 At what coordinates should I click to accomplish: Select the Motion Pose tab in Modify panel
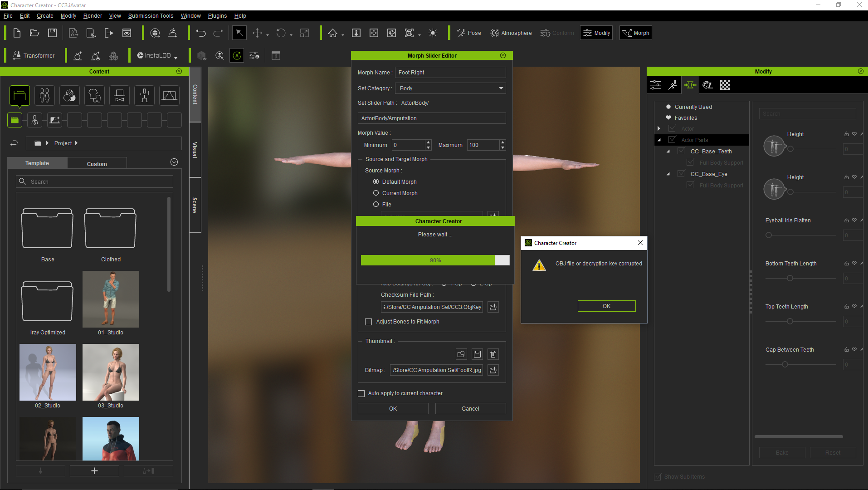coord(673,85)
